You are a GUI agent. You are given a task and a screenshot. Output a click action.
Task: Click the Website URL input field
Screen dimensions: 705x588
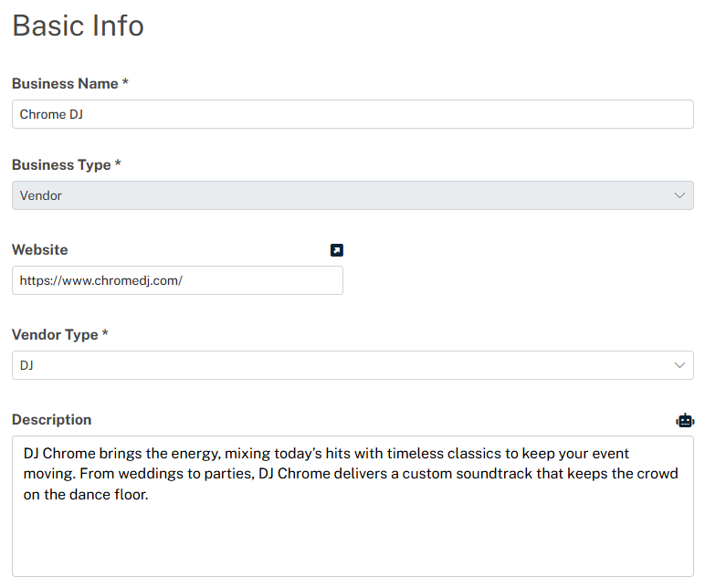177,280
